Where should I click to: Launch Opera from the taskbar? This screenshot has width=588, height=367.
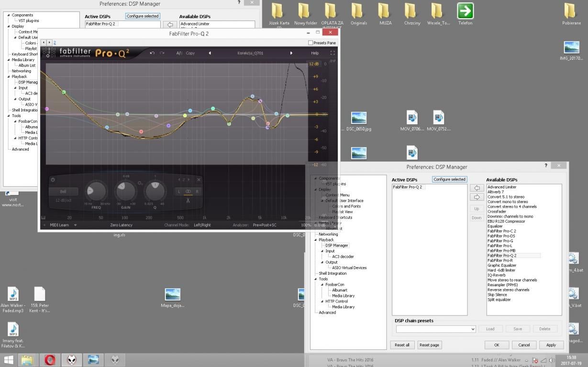(49, 360)
